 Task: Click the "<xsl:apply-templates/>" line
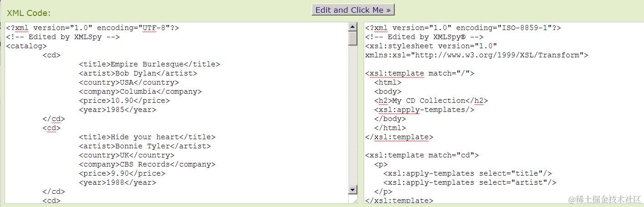(x=424, y=110)
